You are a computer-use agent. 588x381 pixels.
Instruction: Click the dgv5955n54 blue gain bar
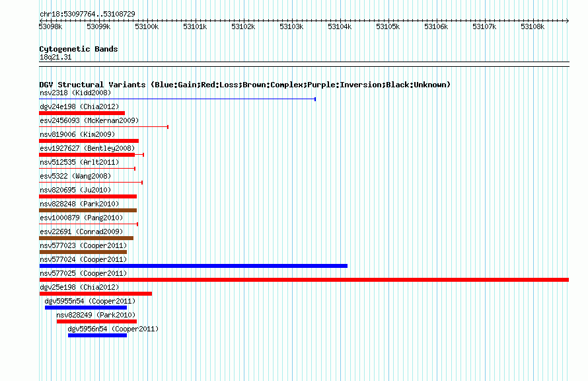click(x=86, y=308)
